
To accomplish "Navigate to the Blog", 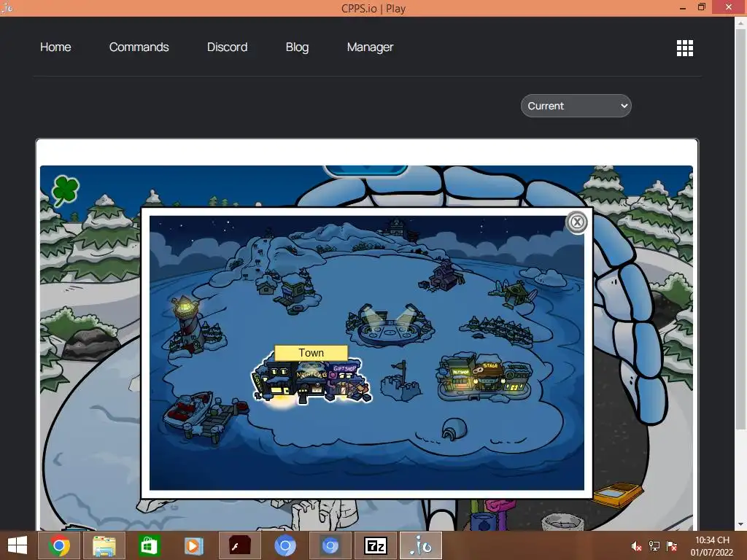I will (x=298, y=47).
